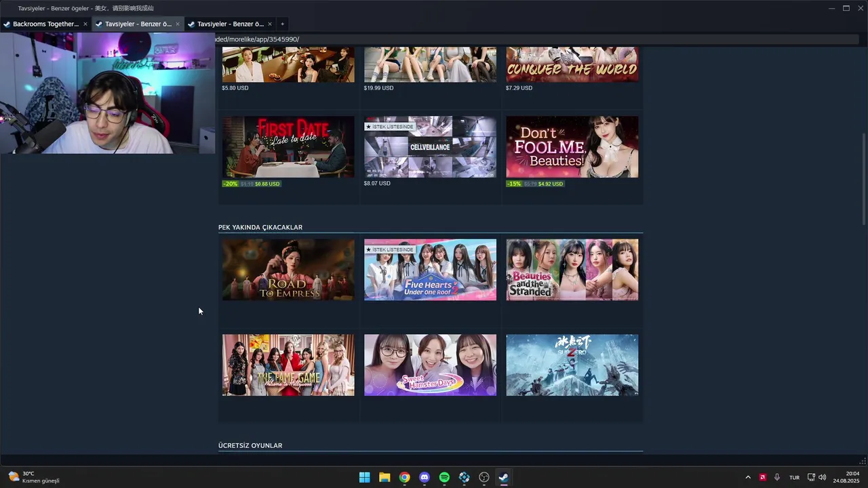This screenshot has height=488, width=868.
Task: Click the microphone tray icon
Action: pos(777,477)
